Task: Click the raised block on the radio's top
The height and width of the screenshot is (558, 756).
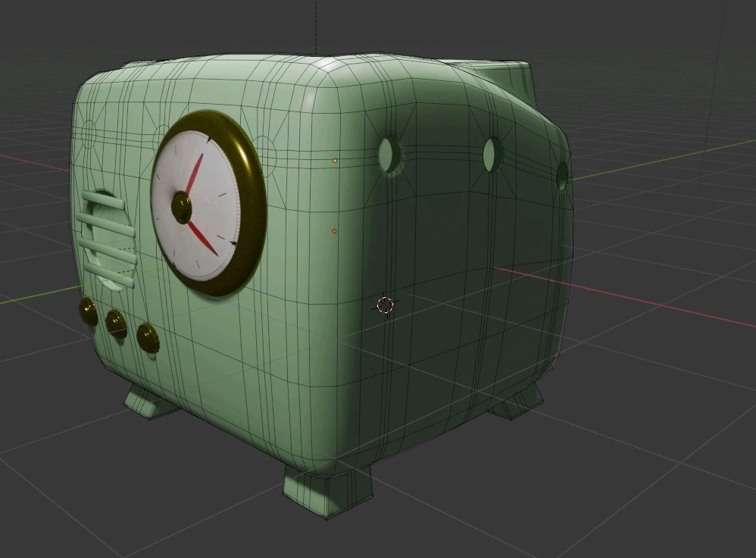Action: pyautogui.click(x=498, y=74)
